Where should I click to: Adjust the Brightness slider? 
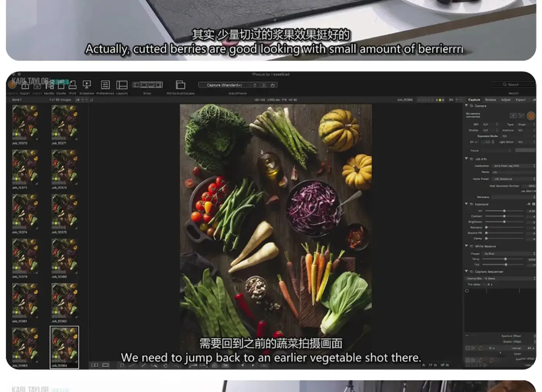(x=504, y=222)
